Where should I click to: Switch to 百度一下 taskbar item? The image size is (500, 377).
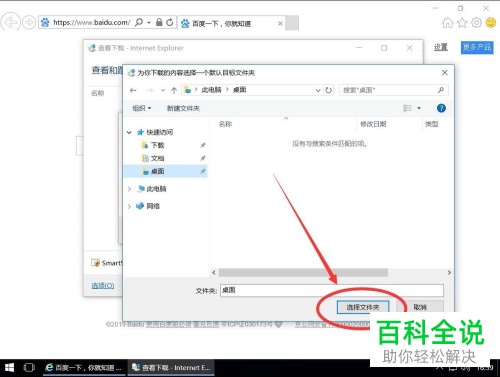[x=84, y=368]
